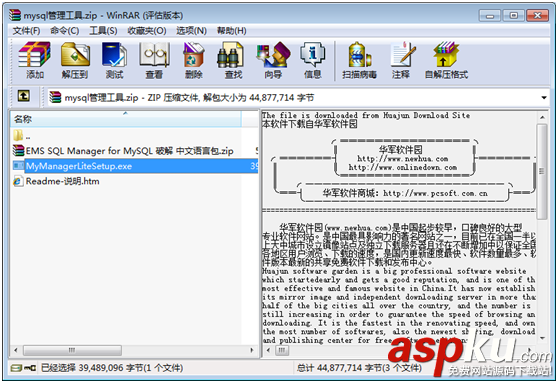Minimize the WinRAR window
The height and width of the screenshot is (383, 558).
[x=490, y=16]
